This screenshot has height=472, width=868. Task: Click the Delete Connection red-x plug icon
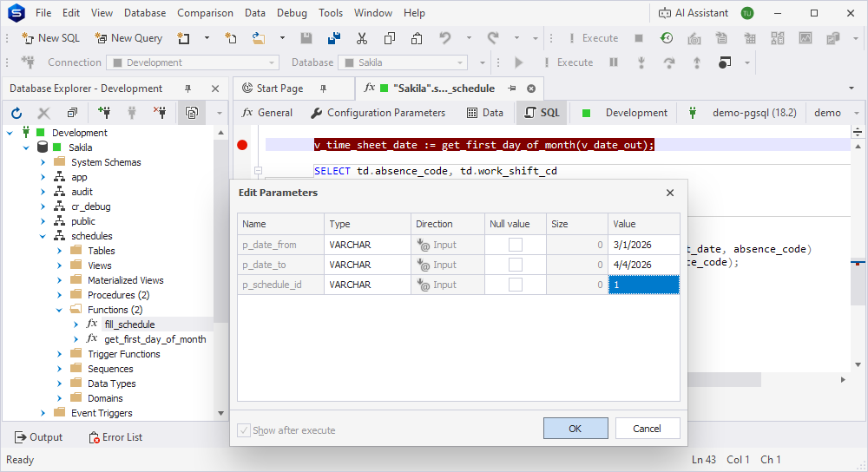tap(160, 113)
